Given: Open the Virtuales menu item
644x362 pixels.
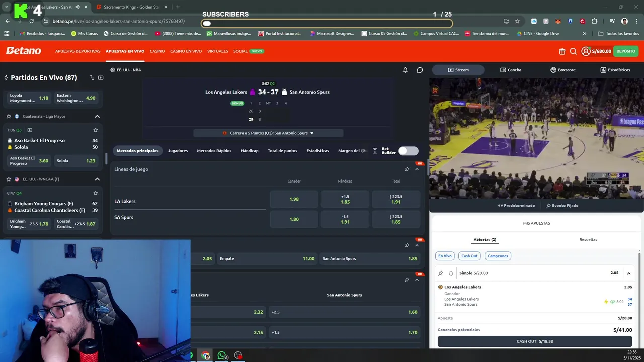Looking at the screenshot, I should tap(217, 51).
